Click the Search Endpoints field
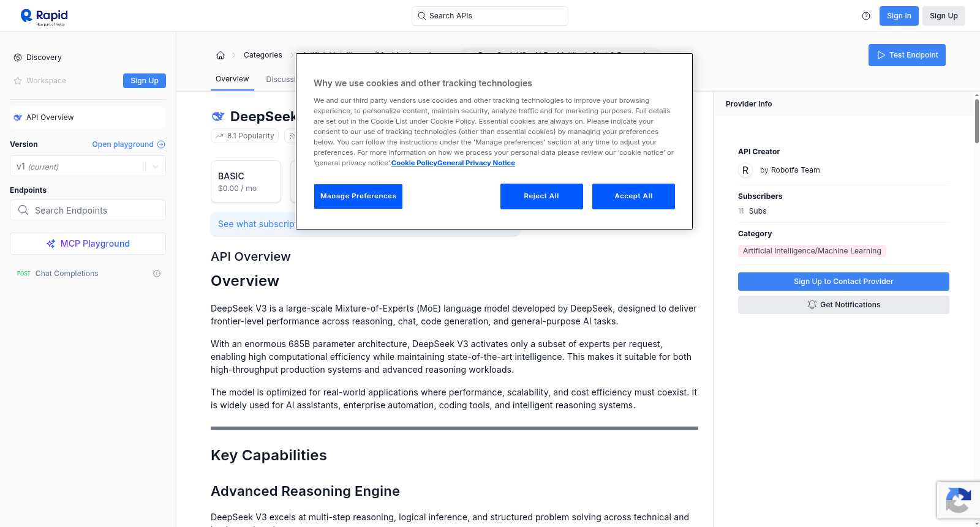Viewport: 980px width, 527px height. coord(88,210)
